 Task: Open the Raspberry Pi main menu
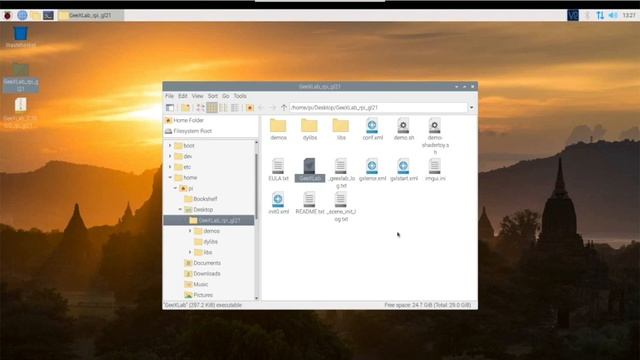(7, 16)
